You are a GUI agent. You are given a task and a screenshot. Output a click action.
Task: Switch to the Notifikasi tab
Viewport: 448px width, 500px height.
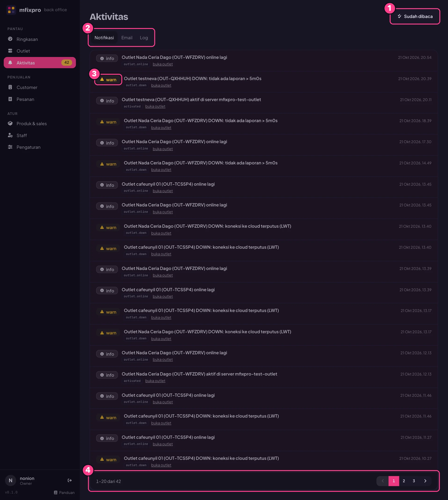104,38
